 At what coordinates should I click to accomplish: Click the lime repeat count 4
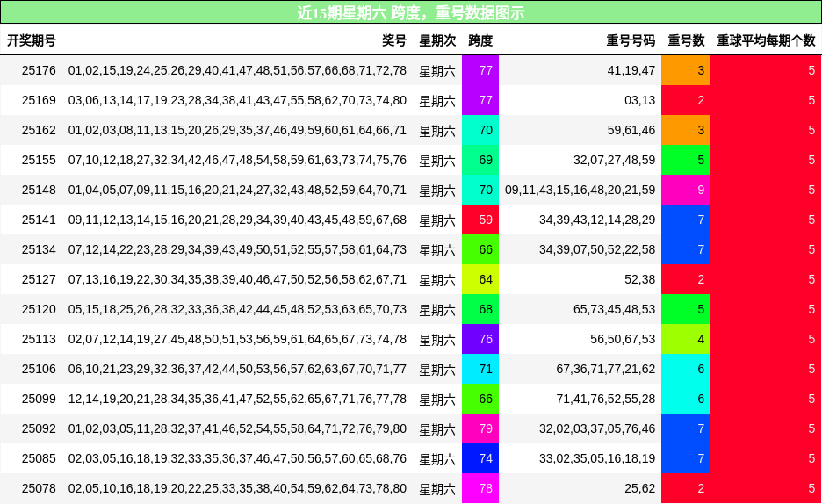coord(686,339)
